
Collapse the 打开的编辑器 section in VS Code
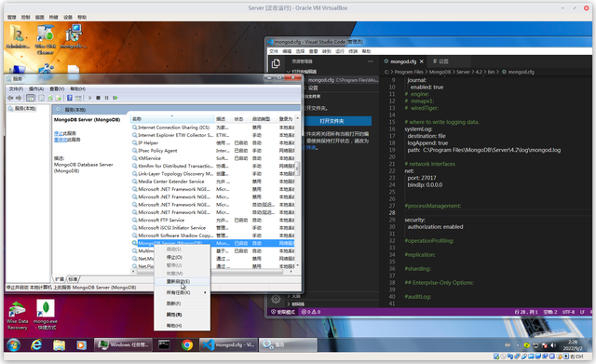click(x=305, y=72)
